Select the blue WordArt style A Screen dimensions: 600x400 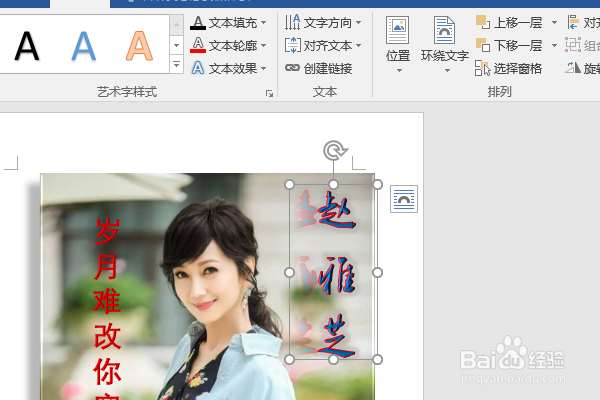tap(83, 46)
